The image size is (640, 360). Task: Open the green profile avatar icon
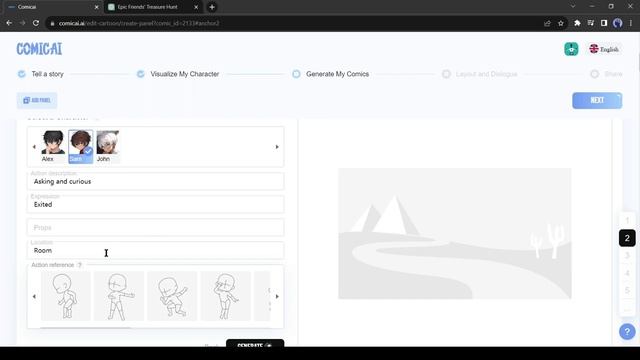[x=571, y=49]
